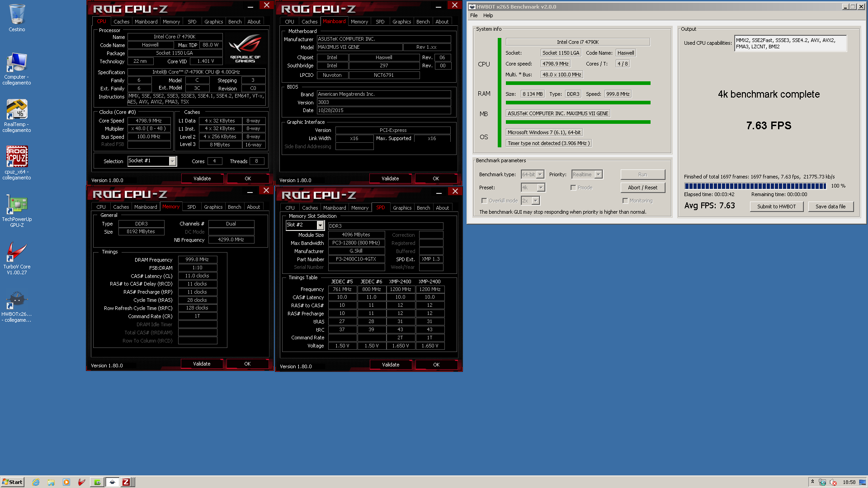Close the CPU-Z window showing the SPD tab
This screenshot has height=488, width=868.
click(x=455, y=191)
